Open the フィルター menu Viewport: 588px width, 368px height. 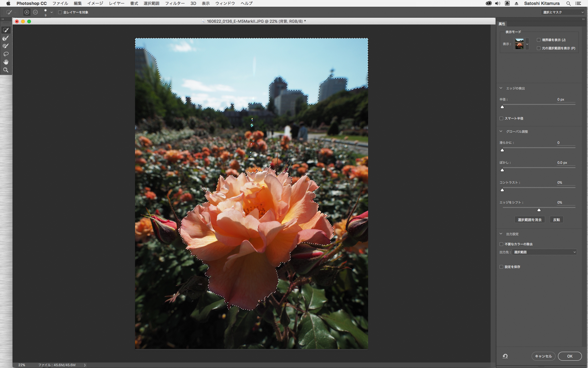[175, 3]
